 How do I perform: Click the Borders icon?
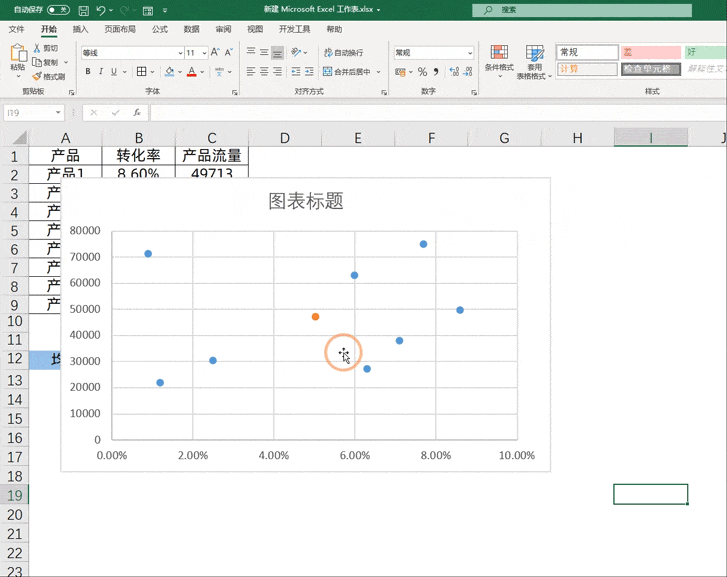click(x=141, y=72)
